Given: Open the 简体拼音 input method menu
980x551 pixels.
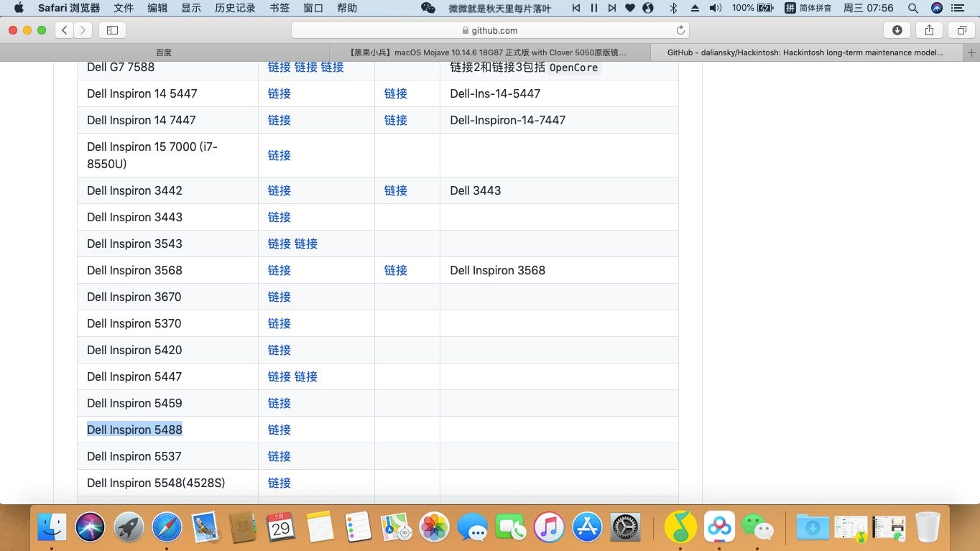Looking at the screenshot, I should 808,8.
